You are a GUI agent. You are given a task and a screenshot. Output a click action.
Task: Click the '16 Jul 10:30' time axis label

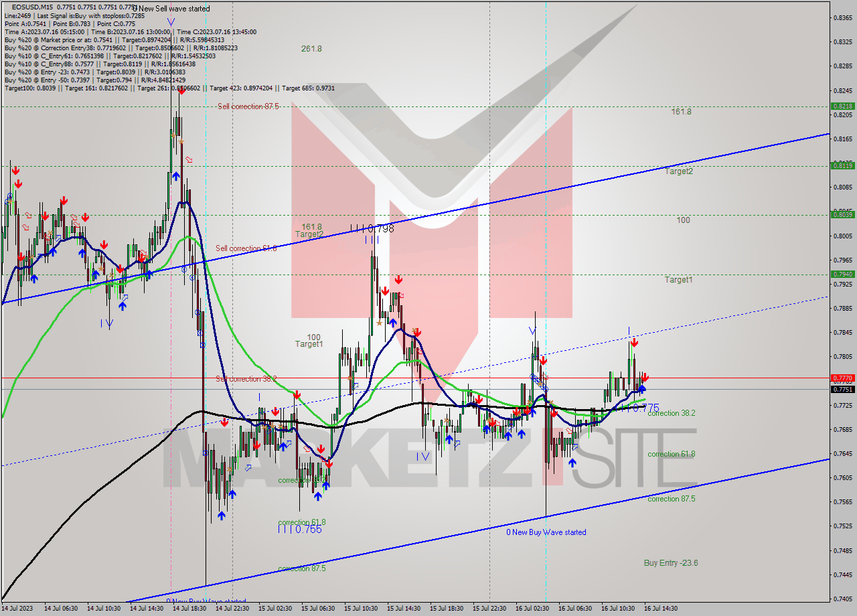[x=617, y=609]
